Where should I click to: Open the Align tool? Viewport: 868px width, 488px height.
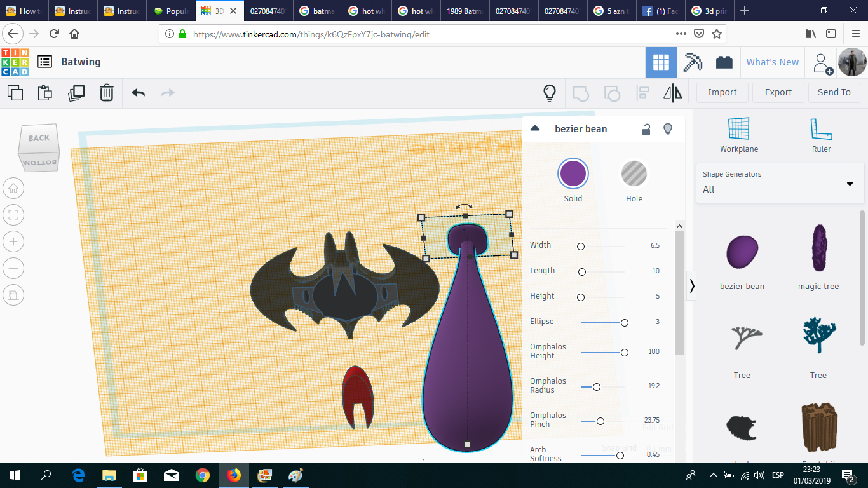642,93
